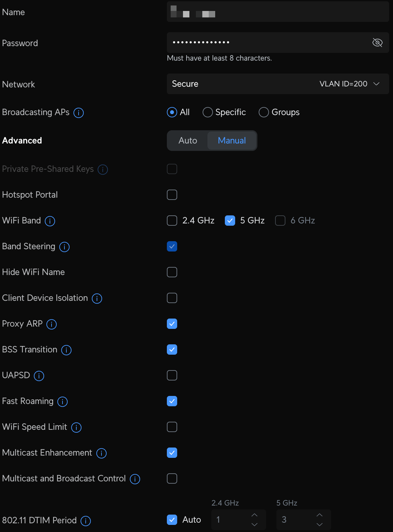Open info tooltip for Client Device Isolation
The image size is (393, 532).
point(97,298)
